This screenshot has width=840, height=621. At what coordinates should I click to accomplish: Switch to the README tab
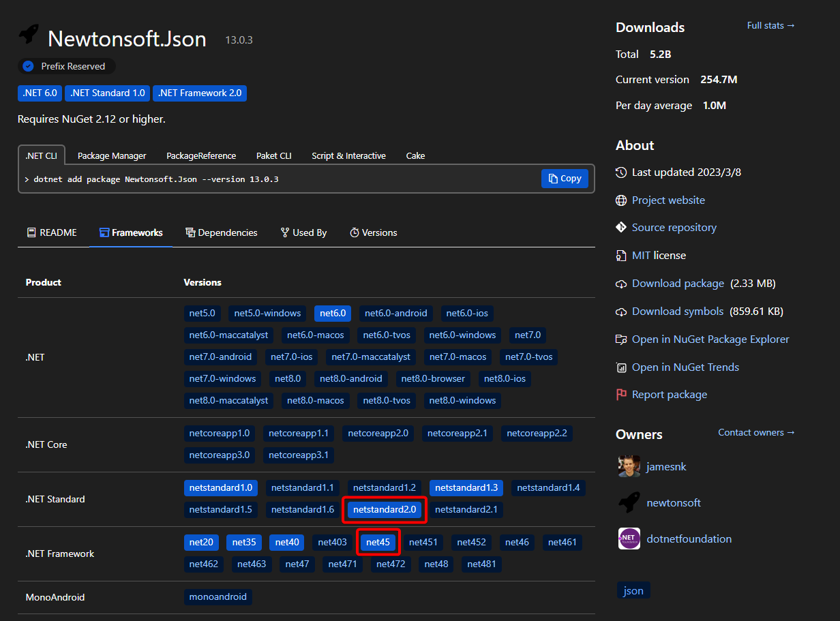click(52, 232)
